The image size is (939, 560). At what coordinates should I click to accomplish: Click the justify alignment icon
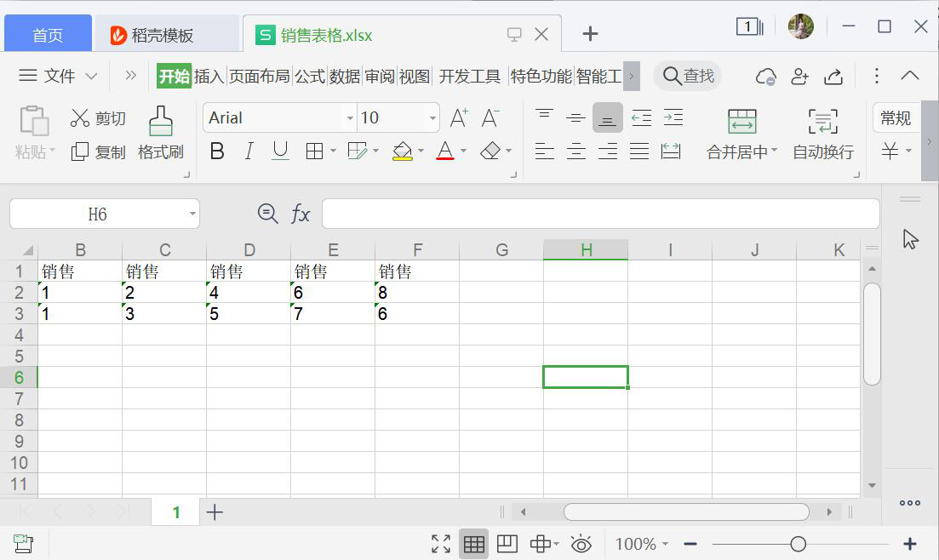click(639, 151)
